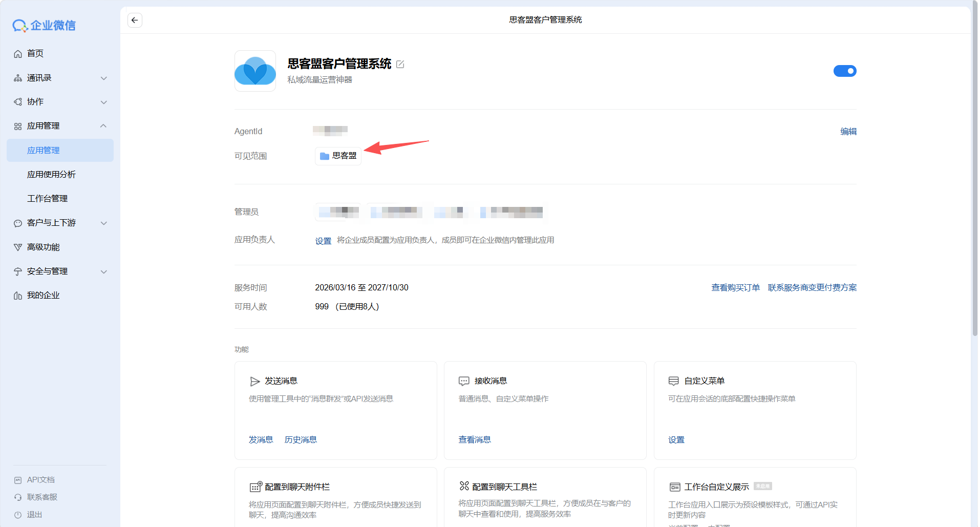Open 查看购买订单 link

click(x=736, y=288)
